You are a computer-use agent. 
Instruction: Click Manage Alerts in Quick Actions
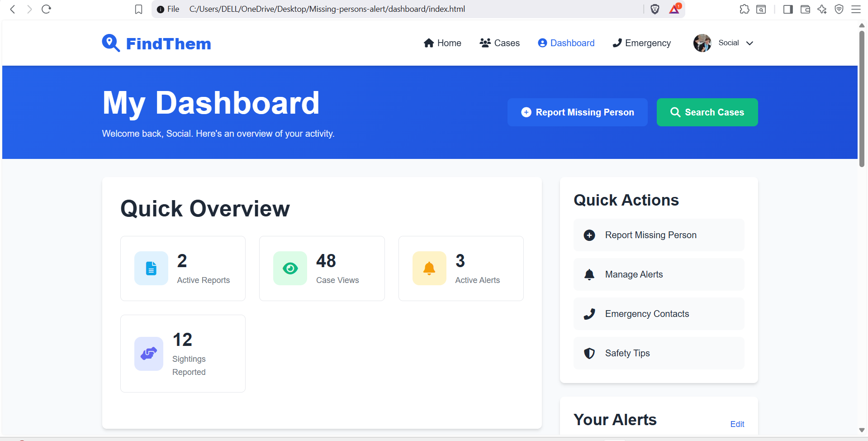[x=659, y=274]
